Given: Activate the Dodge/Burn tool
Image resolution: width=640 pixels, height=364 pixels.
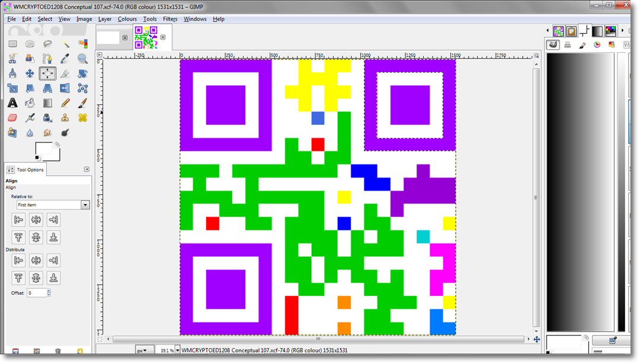Looking at the screenshot, I should [65, 133].
